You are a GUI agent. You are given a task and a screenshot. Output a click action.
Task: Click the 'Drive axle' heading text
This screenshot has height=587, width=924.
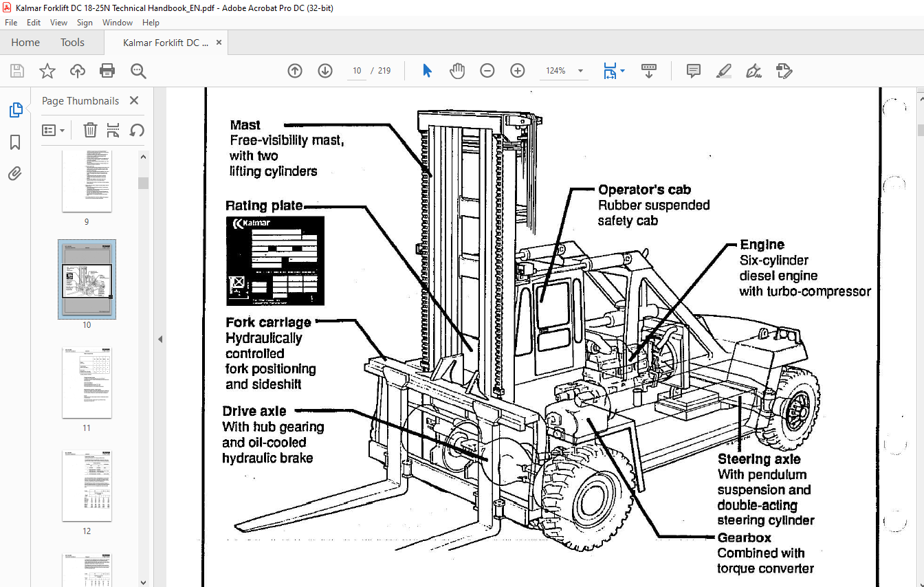[254, 411]
